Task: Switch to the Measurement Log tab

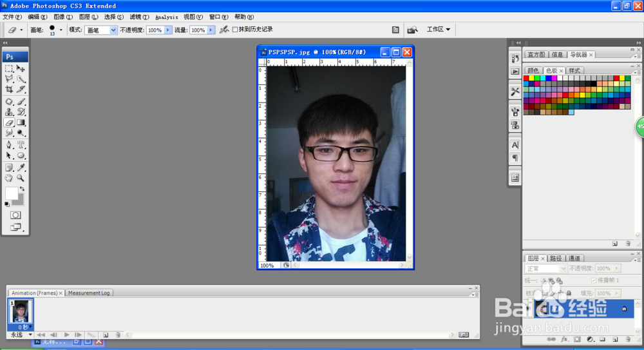Action: tap(89, 293)
